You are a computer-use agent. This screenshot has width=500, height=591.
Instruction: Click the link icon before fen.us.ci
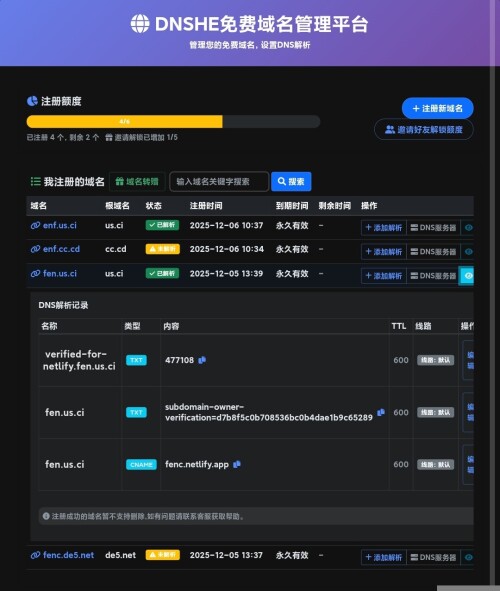click(x=35, y=274)
